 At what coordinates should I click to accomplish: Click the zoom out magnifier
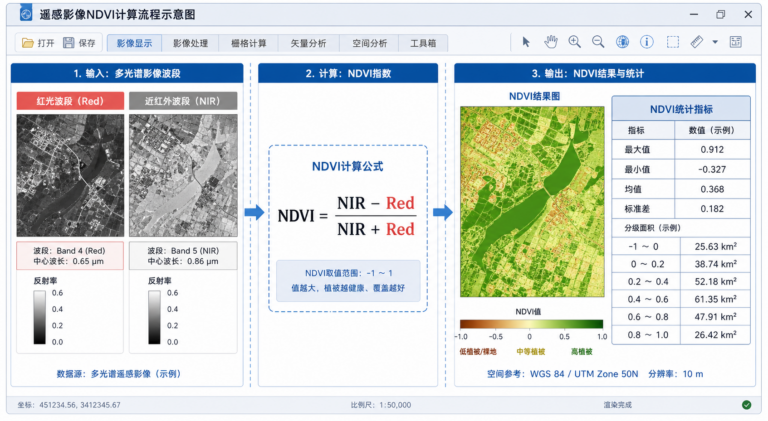598,42
